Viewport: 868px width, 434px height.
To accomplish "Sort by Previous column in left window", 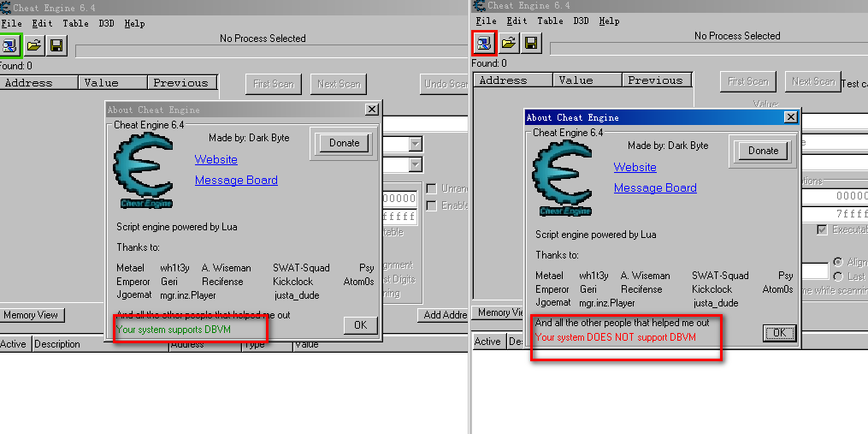I will pos(183,83).
